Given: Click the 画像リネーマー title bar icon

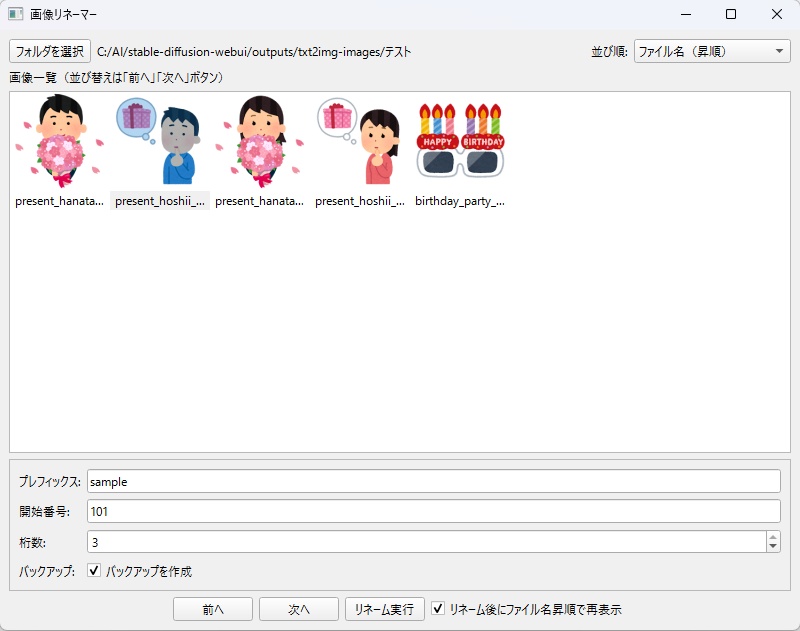Looking at the screenshot, I should (x=15, y=15).
